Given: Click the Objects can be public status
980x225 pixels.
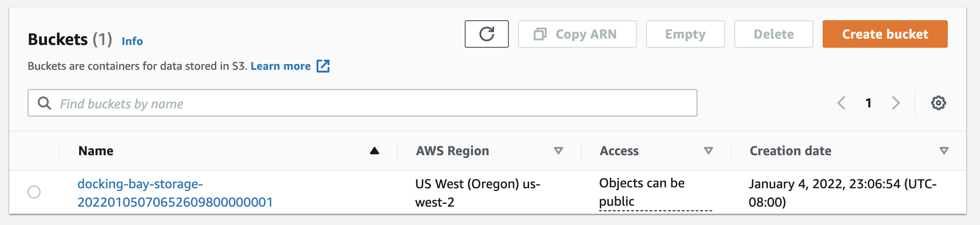Looking at the screenshot, I should (x=642, y=192).
